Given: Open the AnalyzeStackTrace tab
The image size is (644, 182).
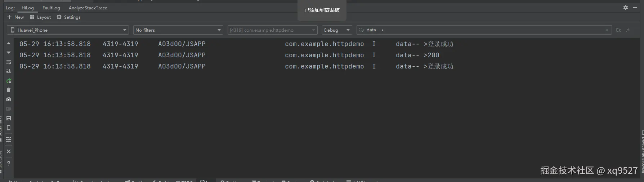Looking at the screenshot, I should 88,8.
